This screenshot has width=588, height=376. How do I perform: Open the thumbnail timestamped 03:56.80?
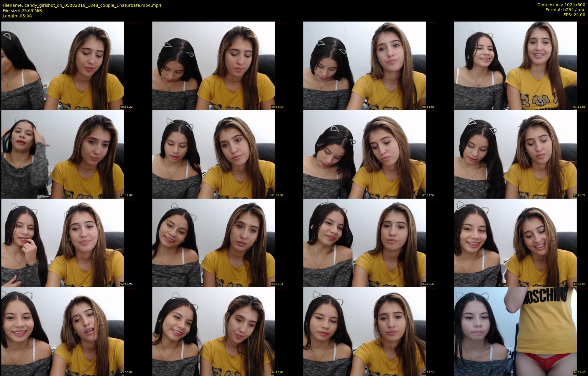[x=63, y=331]
